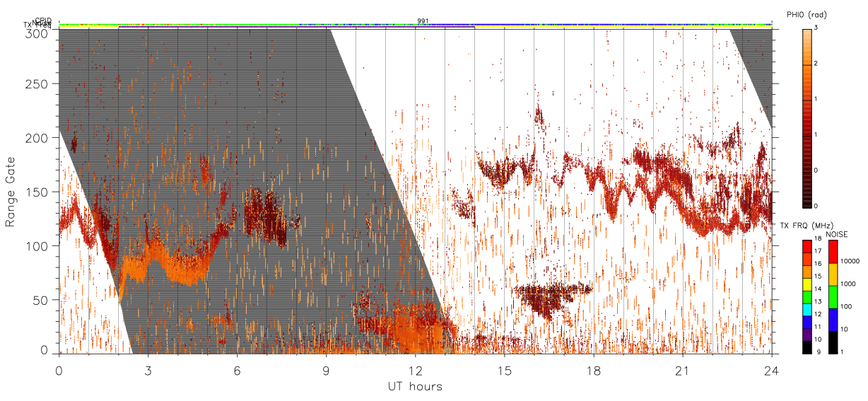Image resolution: width=868 pixels, height=401 pixels.
Task: Click the '200' tick label on the Range Gate axis
Action: 36,138
